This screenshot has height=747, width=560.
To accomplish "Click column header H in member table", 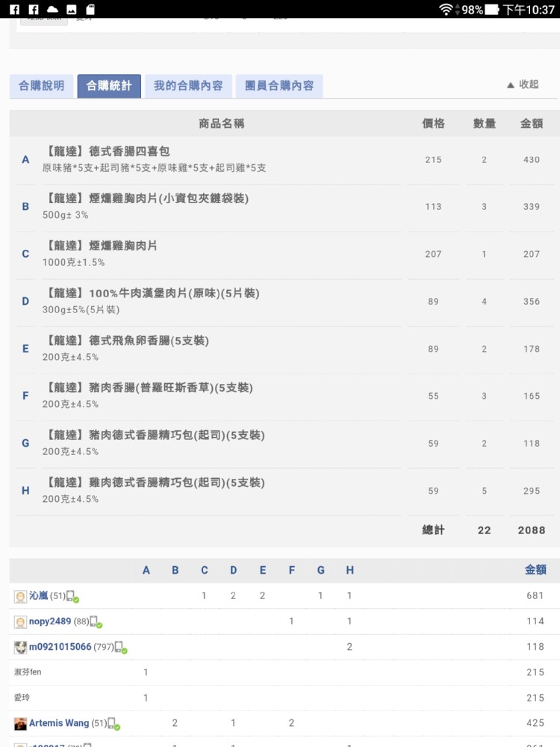I will 350,570.
